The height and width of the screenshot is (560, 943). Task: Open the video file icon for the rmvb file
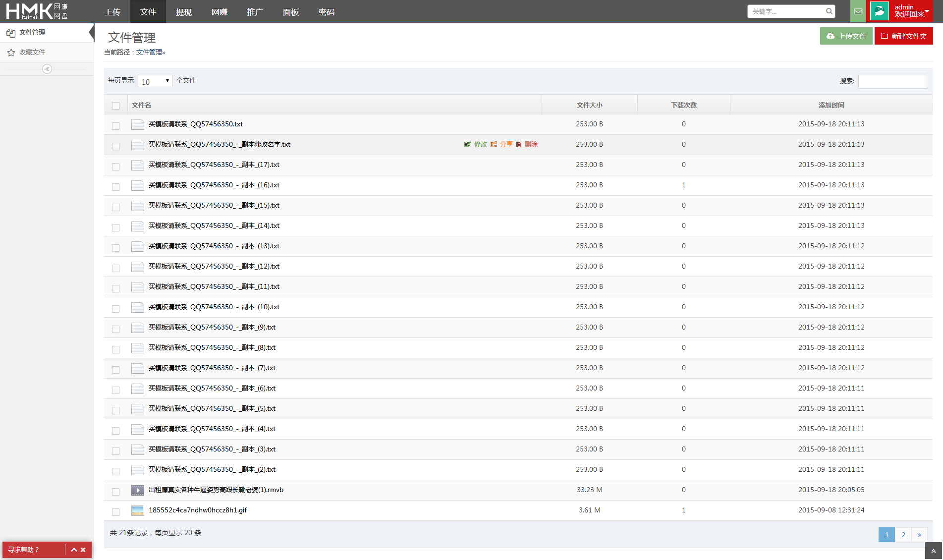coord(137,490)
